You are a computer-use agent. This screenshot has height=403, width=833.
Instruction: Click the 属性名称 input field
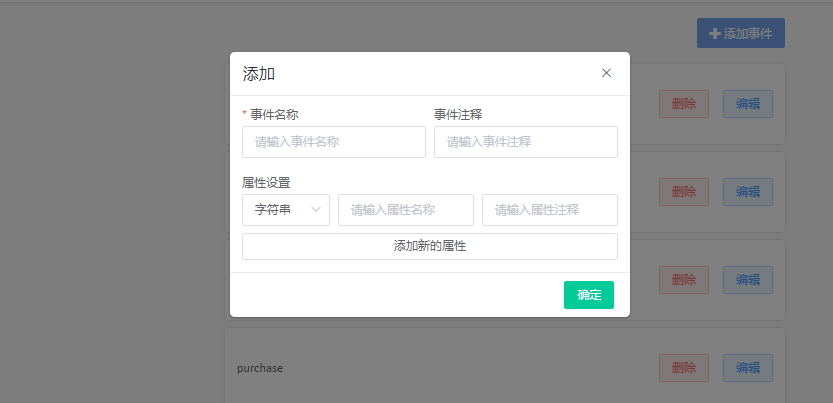pyautogui.click(x=406, y=210)
